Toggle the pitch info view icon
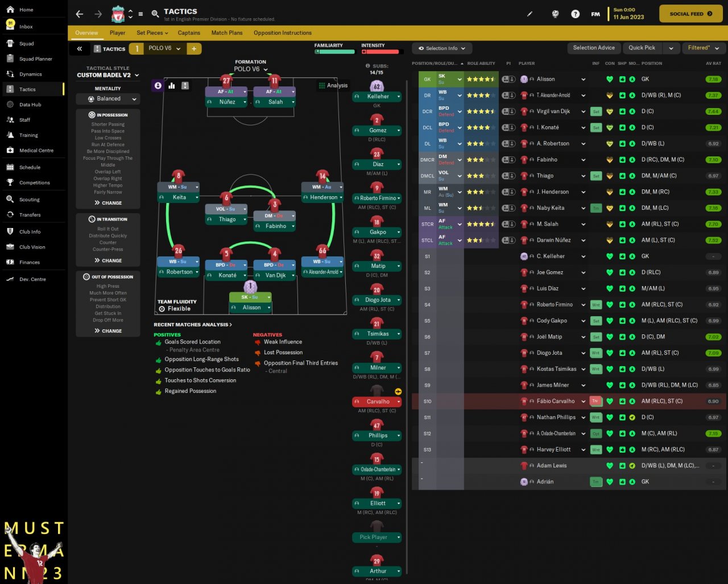Viewport: 728px width, 584px height. click(x=158, y=85)
